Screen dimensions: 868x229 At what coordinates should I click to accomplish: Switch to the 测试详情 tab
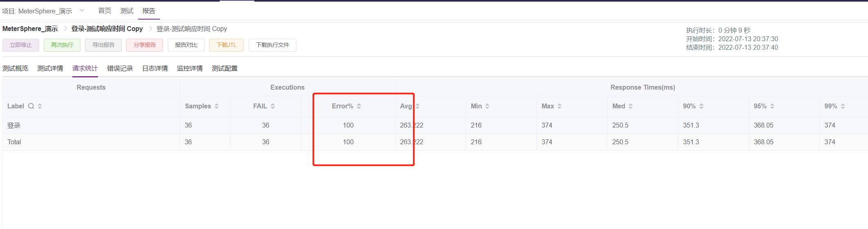[50, 68]
